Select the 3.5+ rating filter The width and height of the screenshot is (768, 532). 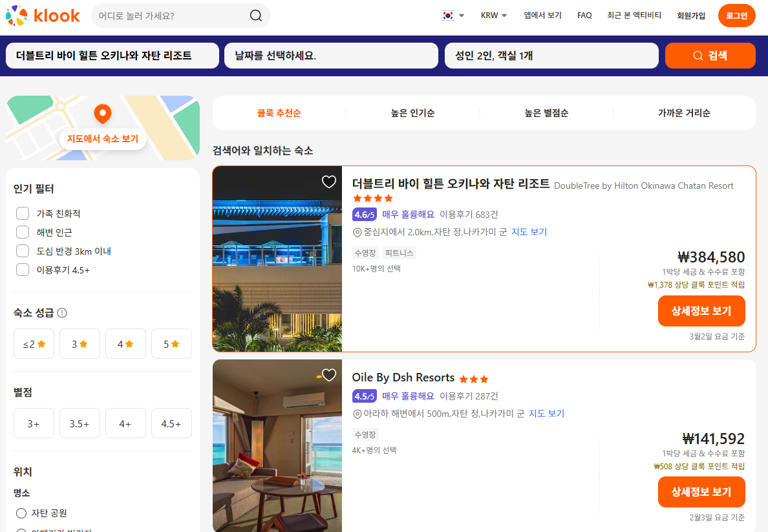[80, 423]
